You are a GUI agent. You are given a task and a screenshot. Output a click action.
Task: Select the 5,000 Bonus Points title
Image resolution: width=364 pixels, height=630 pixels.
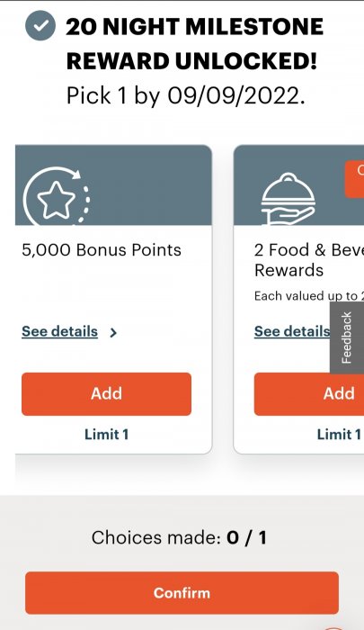102,250
